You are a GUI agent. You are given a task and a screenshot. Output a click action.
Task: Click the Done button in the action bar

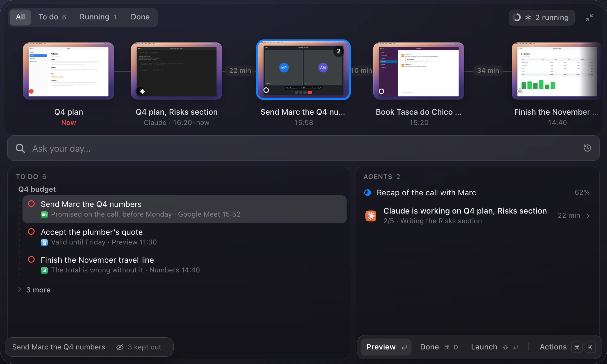(x=439, y=347)
